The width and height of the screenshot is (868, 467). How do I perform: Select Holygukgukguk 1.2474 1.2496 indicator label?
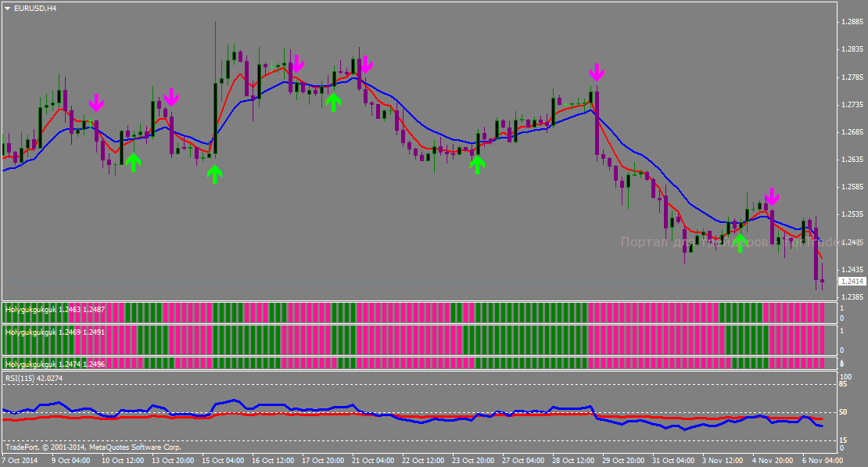tap(56, 364)
